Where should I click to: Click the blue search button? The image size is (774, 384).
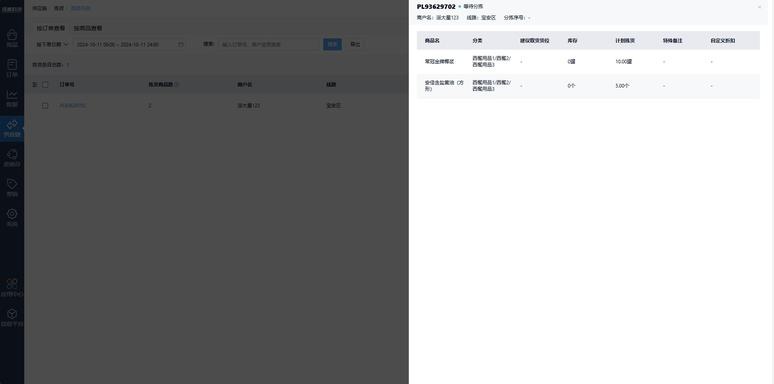pos(332,44)
